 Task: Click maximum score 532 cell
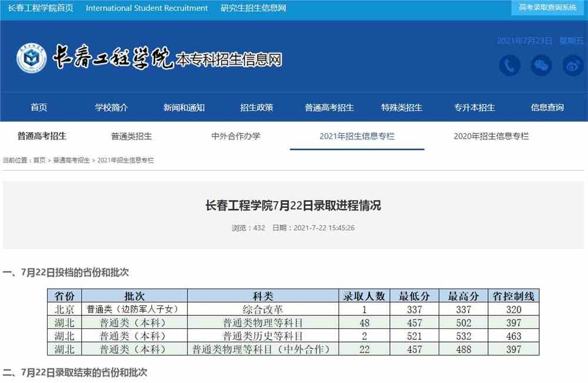tap(463, 336)
